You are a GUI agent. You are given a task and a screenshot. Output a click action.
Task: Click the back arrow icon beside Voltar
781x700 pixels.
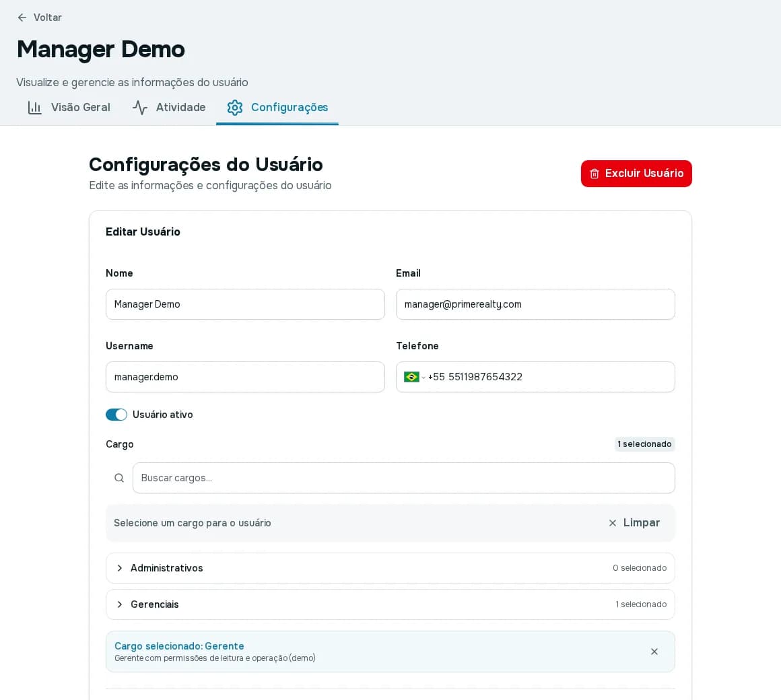(x=22, y=17)
